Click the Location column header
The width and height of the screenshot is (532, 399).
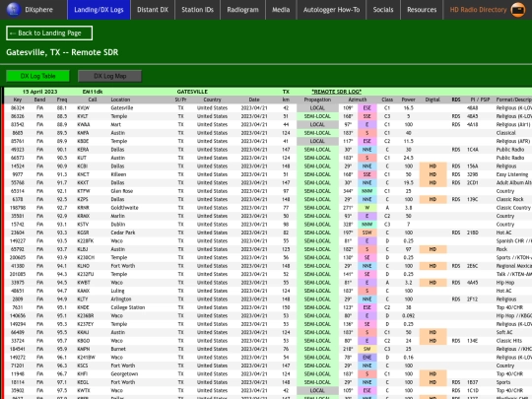[120, 100]
